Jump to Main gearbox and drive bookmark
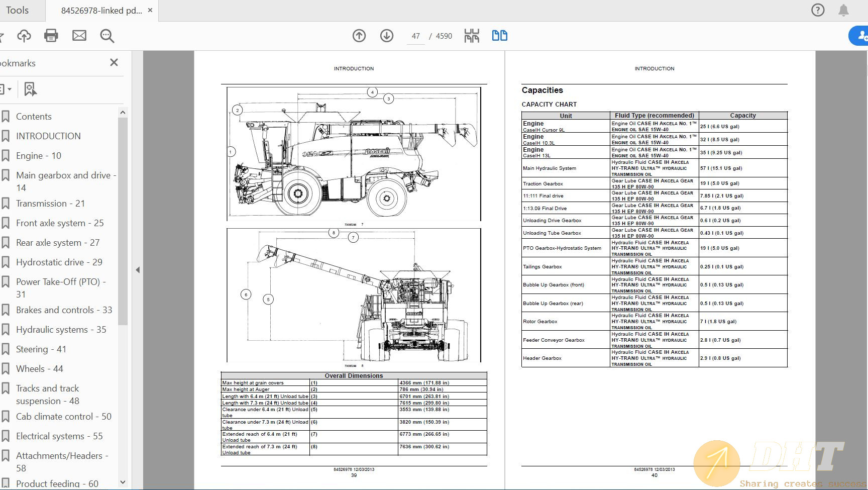The width and height of the screenshot is (868, 490). pyautogui.click(x=66, y=181)
